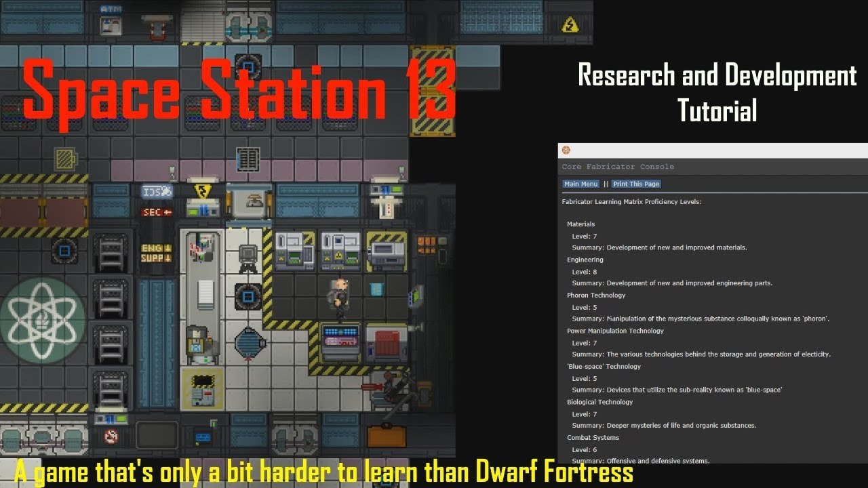
Task: Click the Core Fabricator Console title
Action: [x=618, y=167]
